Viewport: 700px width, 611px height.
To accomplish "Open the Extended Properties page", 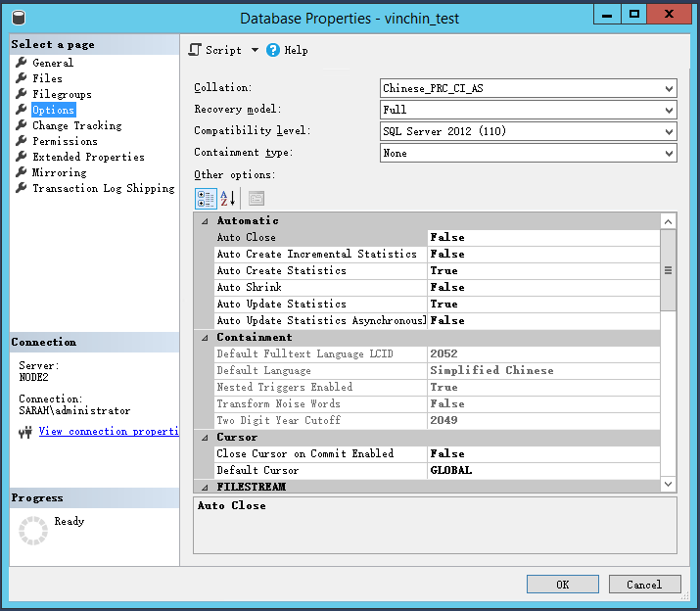I will (88, 157).
